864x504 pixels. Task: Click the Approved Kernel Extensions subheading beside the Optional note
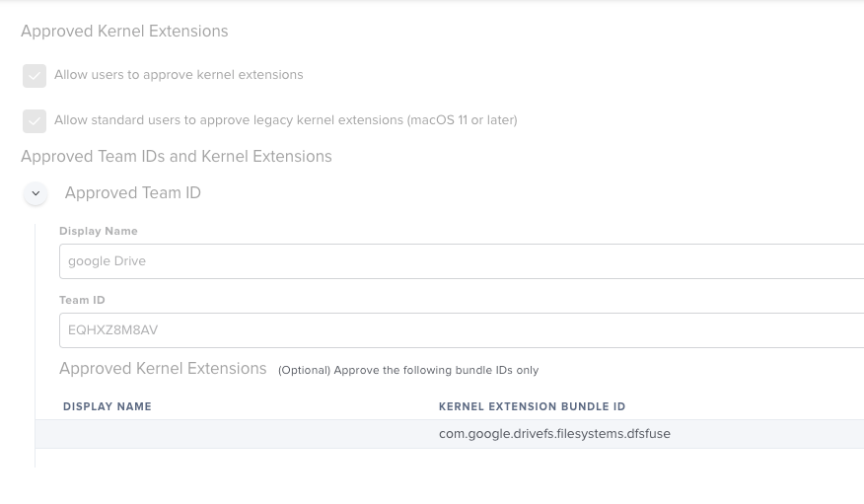pyautogui.click(x=163, y=368)
